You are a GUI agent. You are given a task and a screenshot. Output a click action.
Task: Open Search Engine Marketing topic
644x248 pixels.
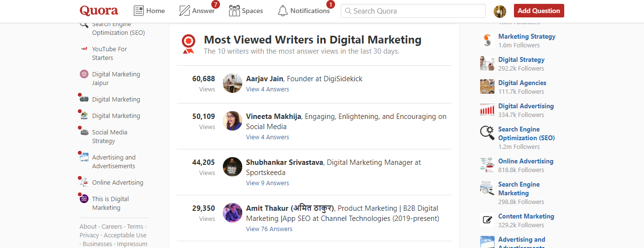(x=519, y=189)
